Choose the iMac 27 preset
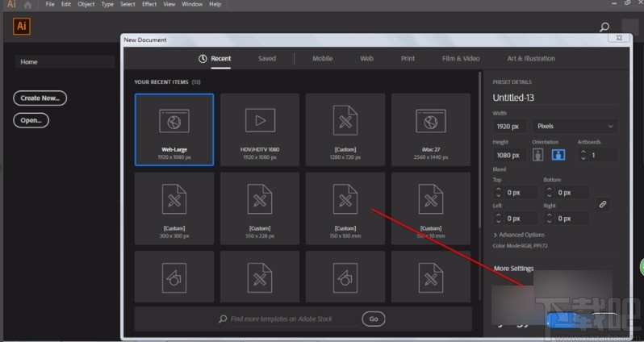The width and height of the screenshot is (644, 342). (x=430, y=130)
